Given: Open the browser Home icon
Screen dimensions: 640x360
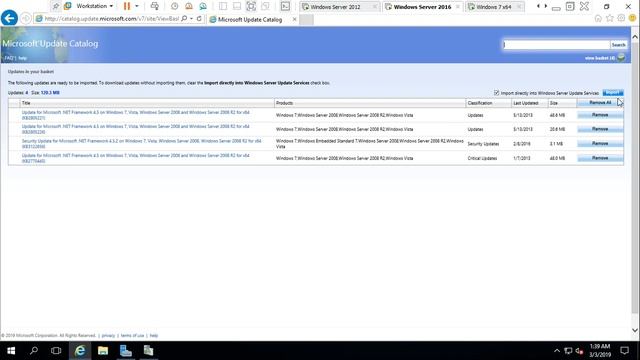Looking at the screenshot, I should tap(598, 18).
